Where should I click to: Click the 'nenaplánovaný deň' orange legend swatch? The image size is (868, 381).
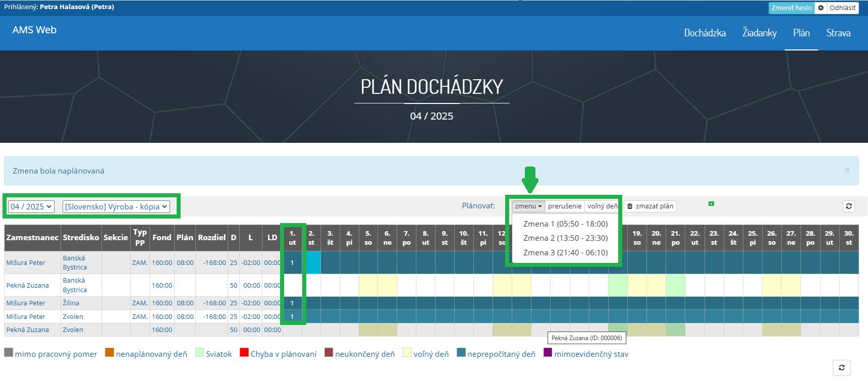tap(110, 352)
